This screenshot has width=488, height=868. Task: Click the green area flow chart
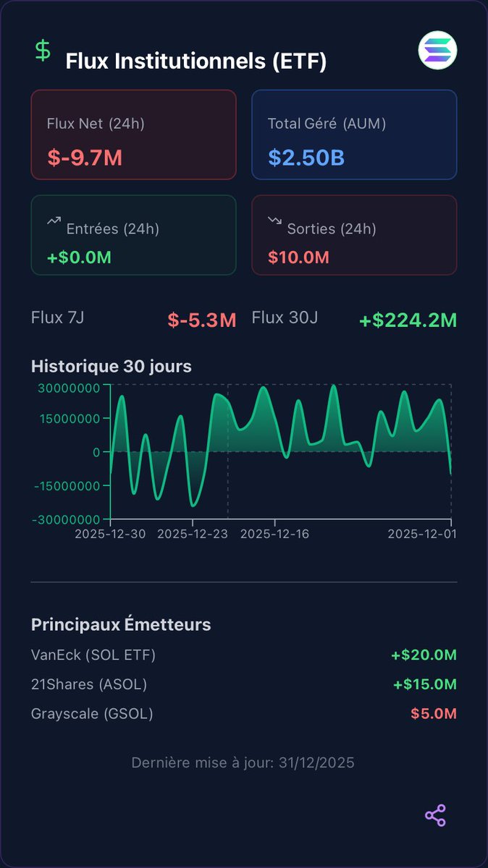click(x=281, y=452)
